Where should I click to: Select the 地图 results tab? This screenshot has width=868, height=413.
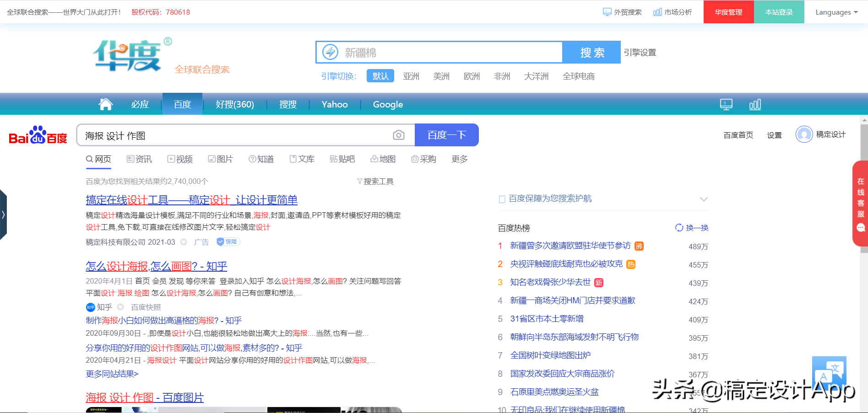click(383, 159)
